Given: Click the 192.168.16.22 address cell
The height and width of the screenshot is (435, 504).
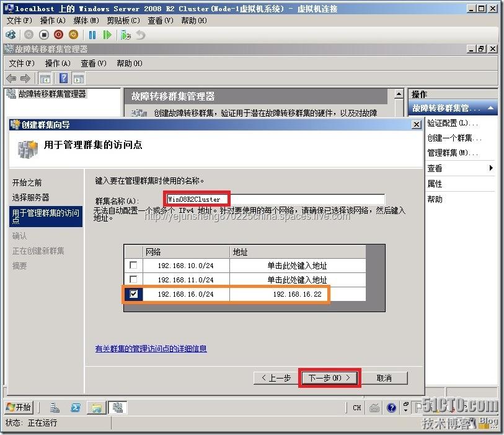Looking at the screenshot, I should [x=298, y=294].
